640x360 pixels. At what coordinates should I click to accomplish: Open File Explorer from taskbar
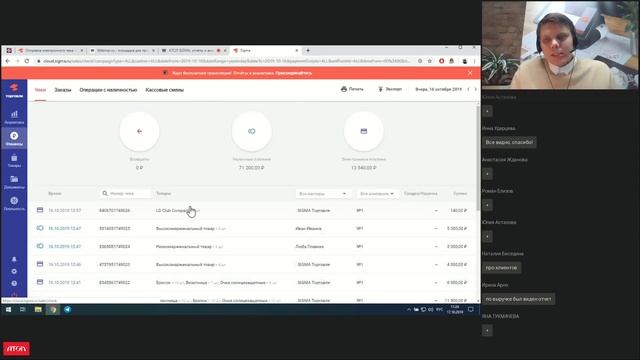click(x=38, y=310)
